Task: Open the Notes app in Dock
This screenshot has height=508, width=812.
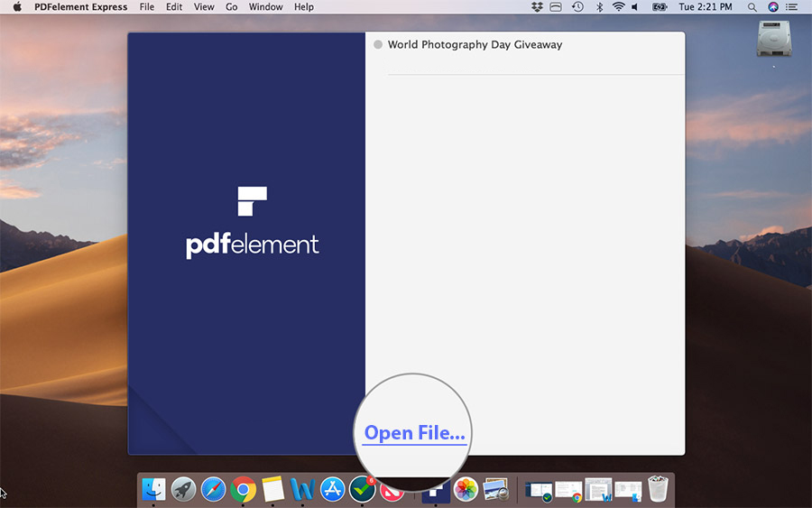Action: tap(272, 489)
